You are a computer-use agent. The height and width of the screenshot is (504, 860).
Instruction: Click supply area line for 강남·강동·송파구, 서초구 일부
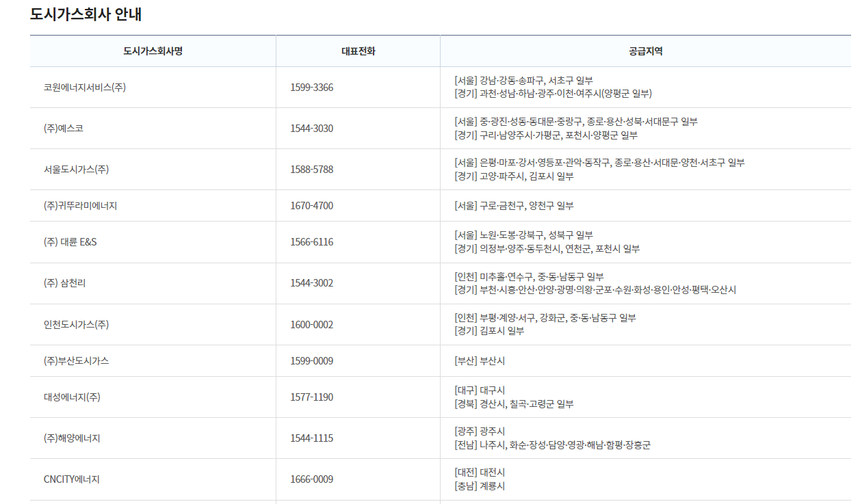(x=524, y=80)
